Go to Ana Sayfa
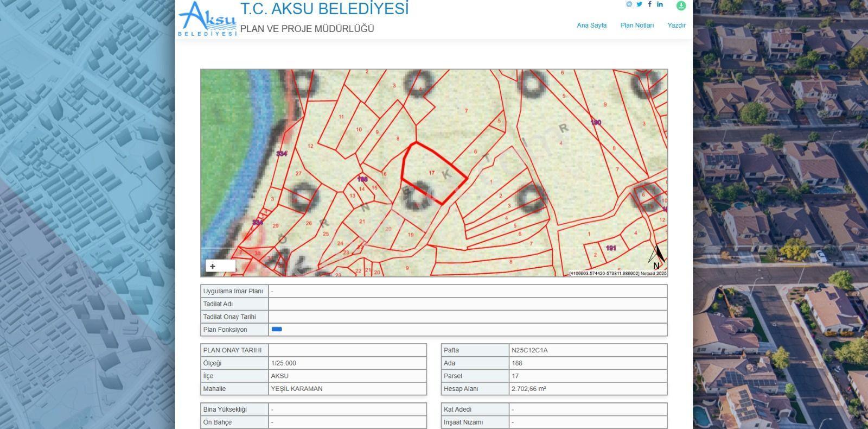Screen dimensions: 868x429 [591, 26]
